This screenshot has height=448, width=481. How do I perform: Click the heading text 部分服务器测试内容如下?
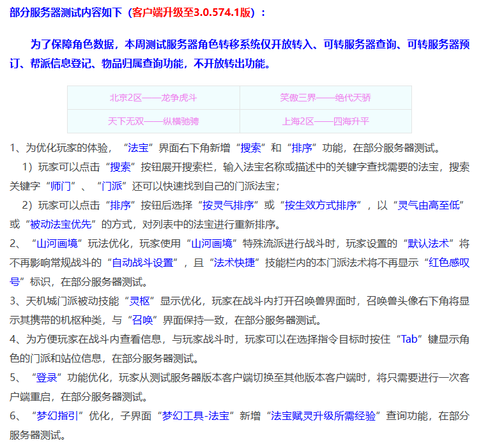click(x=66, y=13)
